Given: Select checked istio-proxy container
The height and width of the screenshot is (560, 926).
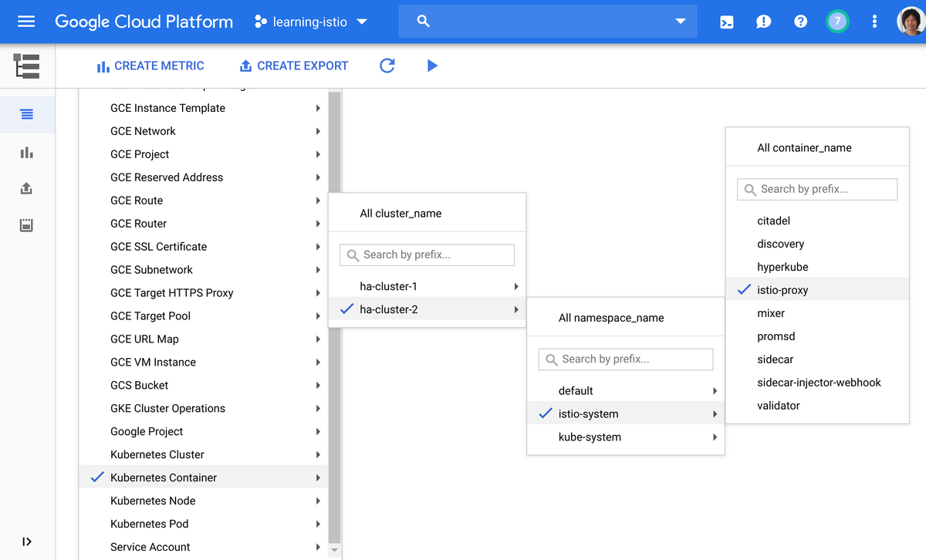Looking at the screenshot, I should [x=817, y=290].
